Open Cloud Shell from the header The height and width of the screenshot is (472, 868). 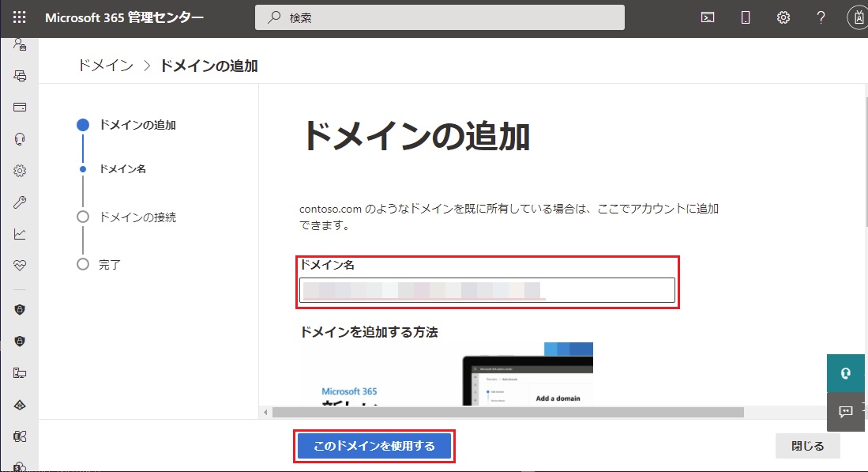click(x=708, y=17)
